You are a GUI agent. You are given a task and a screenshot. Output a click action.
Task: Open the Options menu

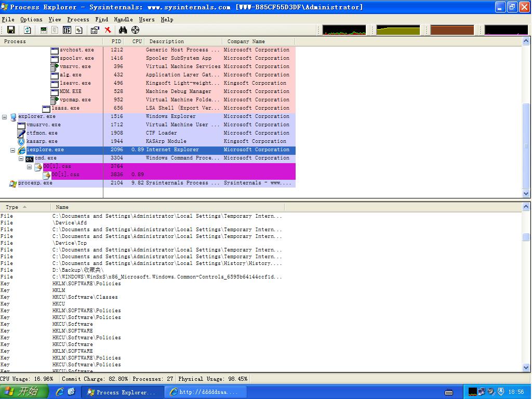click(31, 19)
